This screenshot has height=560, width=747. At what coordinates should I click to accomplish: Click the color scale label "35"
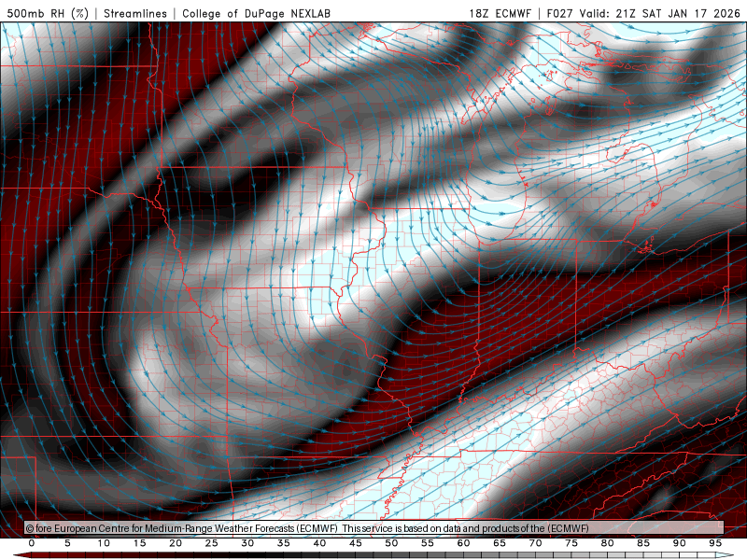pyautogui.click(x=284, y=543)
